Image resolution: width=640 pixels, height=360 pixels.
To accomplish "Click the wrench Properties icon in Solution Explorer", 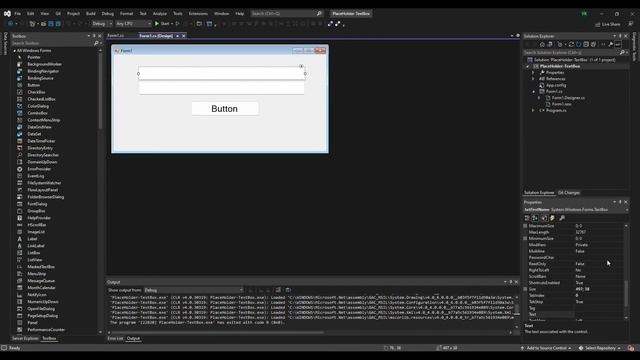I will point(611,44).
